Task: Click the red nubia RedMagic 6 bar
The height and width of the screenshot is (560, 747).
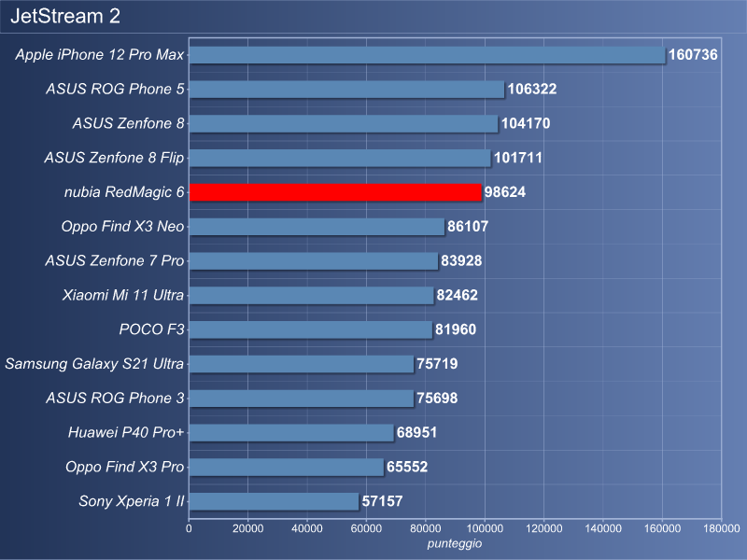Action: coord(335,192)
